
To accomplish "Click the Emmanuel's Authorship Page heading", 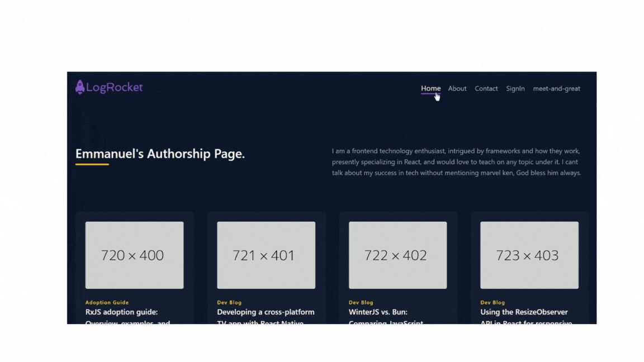I will tap(160, 154).
